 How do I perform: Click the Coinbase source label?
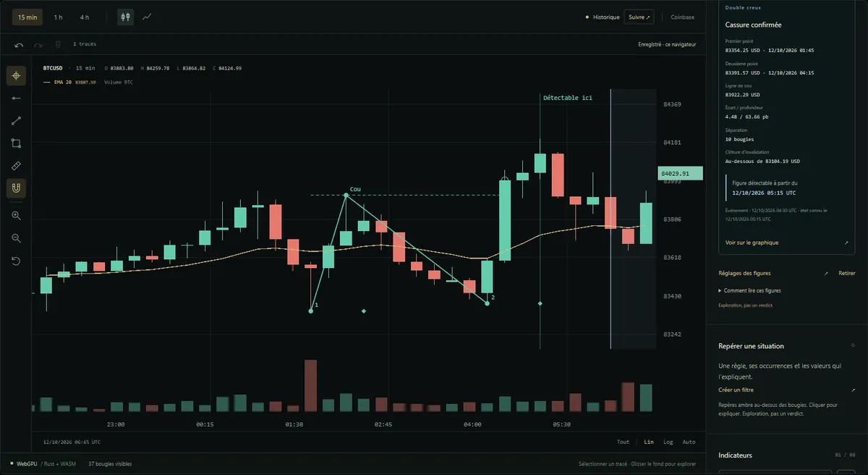pos(682,17)
